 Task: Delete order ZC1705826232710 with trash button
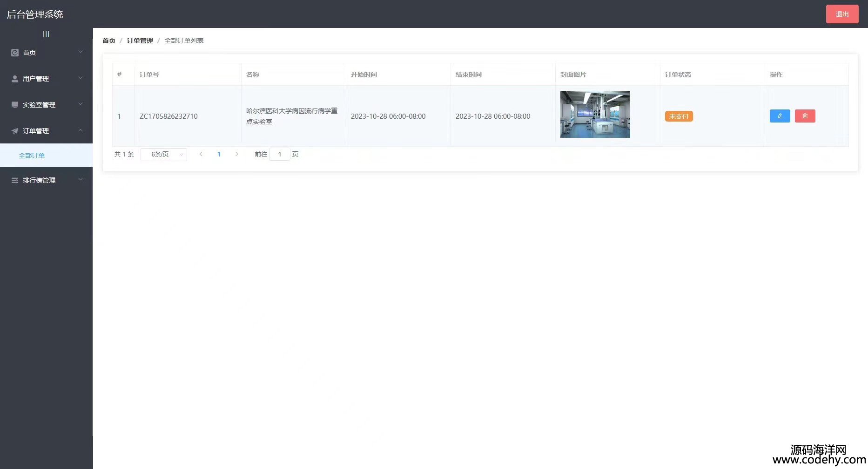click(x=805, y=116)
